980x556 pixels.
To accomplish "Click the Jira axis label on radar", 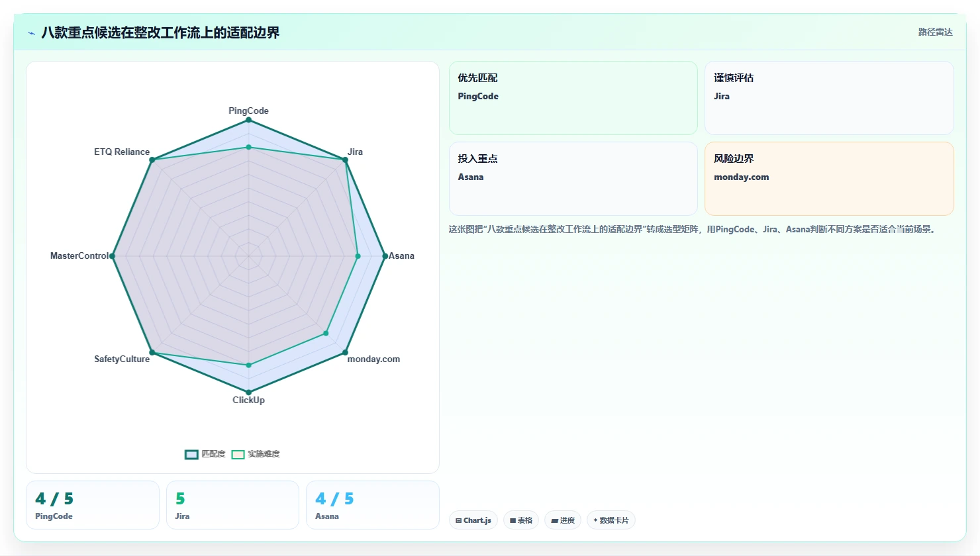I will (355, 152).
